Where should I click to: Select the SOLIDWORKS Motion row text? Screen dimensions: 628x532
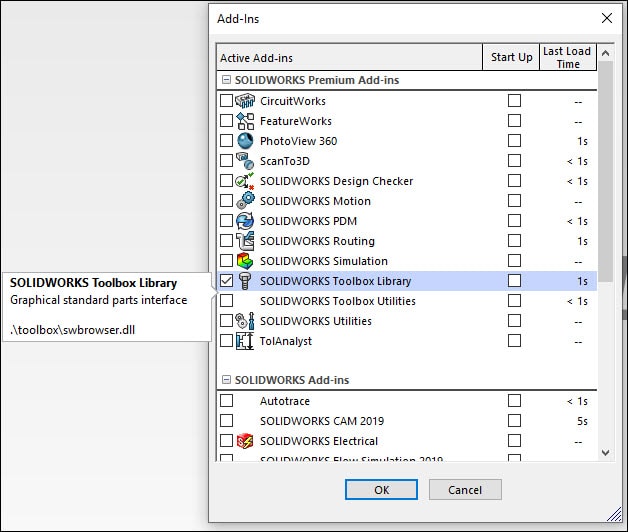(x=315, y=201)
